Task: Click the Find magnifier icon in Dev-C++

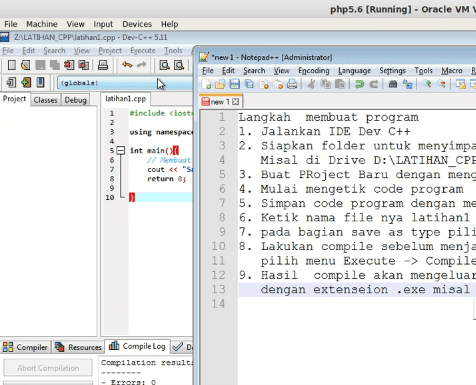Action: pyautogui.click(x=164, y=65)
